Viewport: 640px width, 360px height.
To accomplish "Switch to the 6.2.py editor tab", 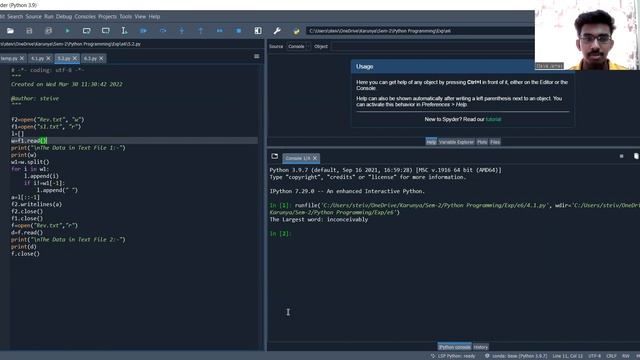I will point(90,58).
